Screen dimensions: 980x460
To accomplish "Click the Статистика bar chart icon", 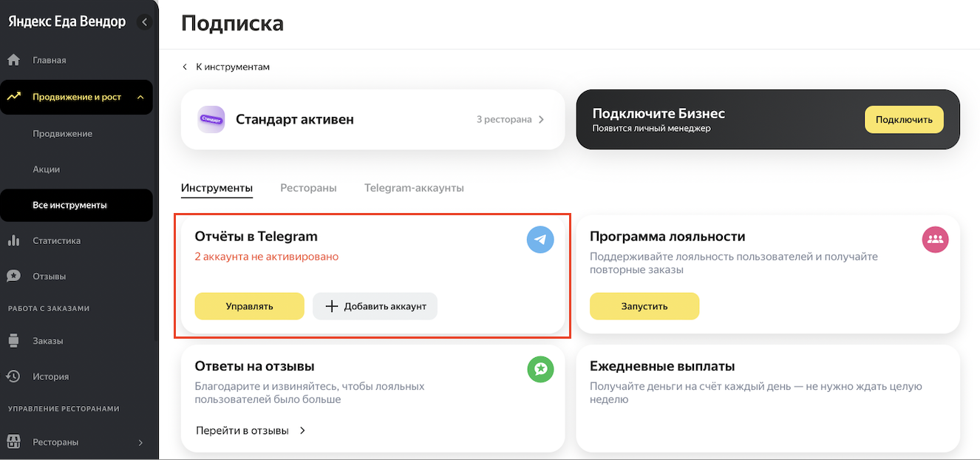I will coord(13,240).
